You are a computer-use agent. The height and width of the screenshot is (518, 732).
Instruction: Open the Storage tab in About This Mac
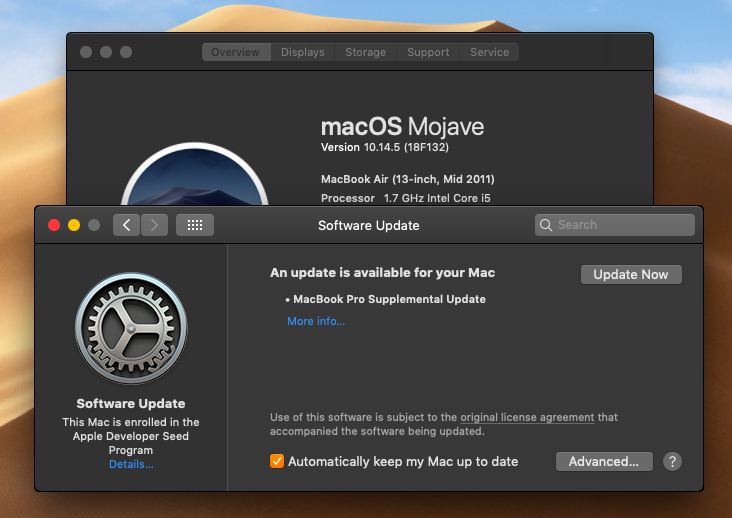click(x=366, y=52)
